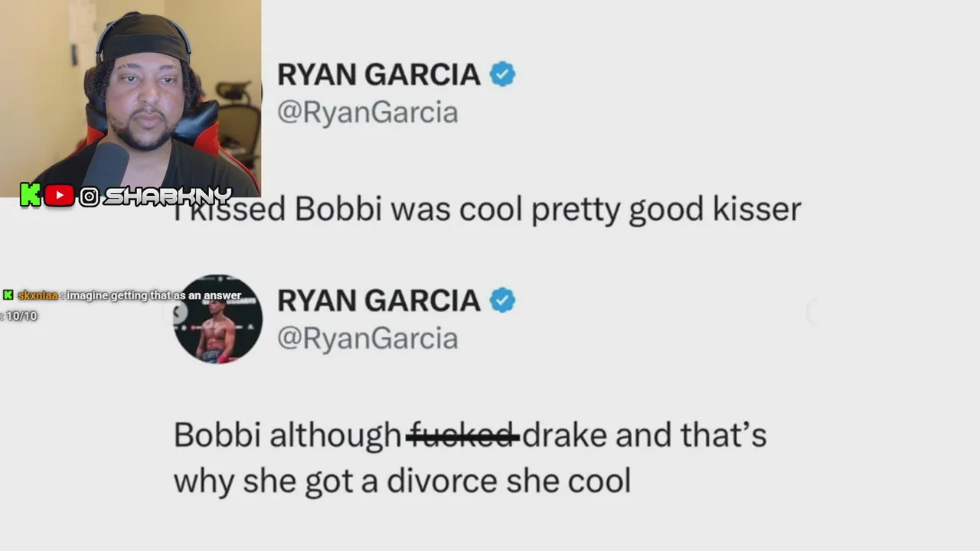Click the faint next arrow on the right
Viewport: 980px width, 551px height.
813,311
